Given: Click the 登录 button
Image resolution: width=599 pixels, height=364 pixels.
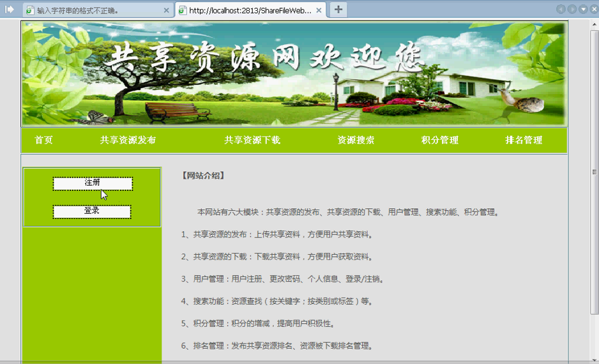Looking at the screenshot, I should tap(92, 211).
